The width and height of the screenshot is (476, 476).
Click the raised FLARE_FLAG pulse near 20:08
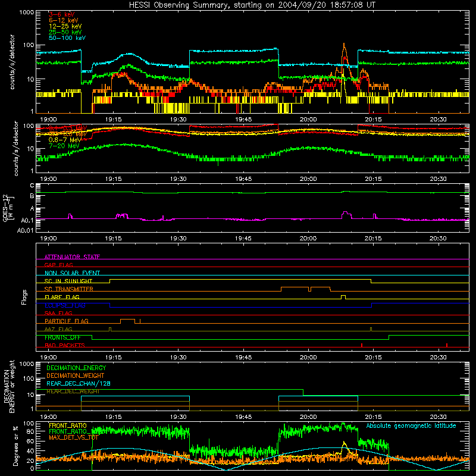point(343,297)
